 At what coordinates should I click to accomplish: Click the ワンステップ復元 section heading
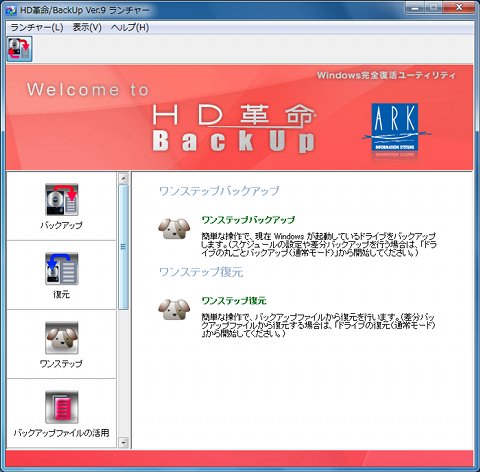pyautogui.click(x=201, y=272)
